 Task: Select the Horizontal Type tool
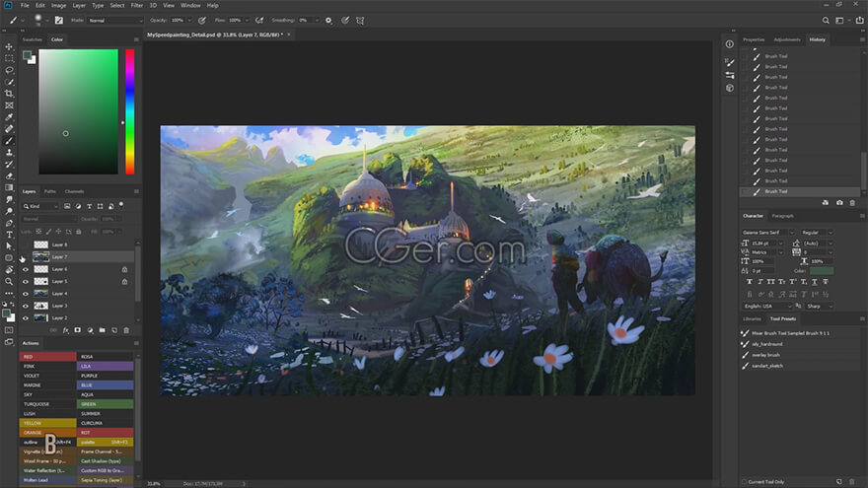tap(9, 235)
